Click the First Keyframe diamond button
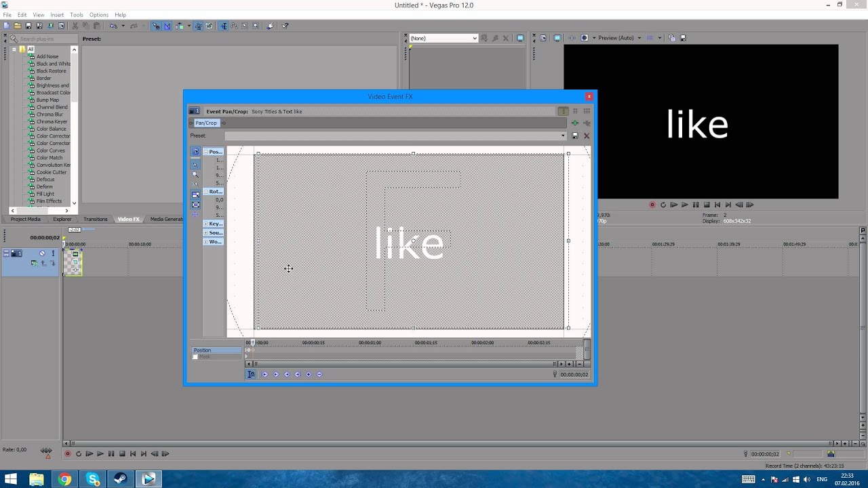This screenshot has height=488, width=868. point(264,374)
